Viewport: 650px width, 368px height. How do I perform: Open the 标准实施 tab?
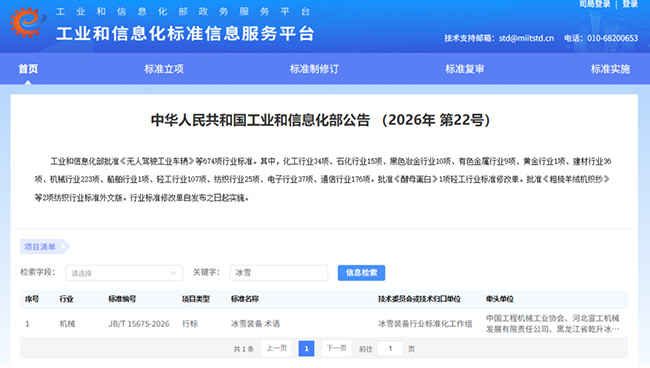(x=610, y=69)
